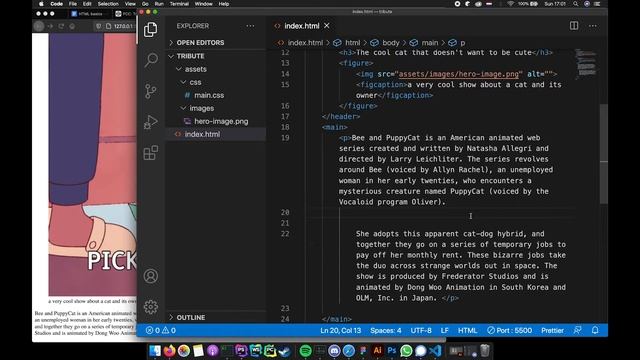Viewport: 640px width, 360px height.
Task: Open the Accounts menu in activity bar
Action: (x=151, y=276)
